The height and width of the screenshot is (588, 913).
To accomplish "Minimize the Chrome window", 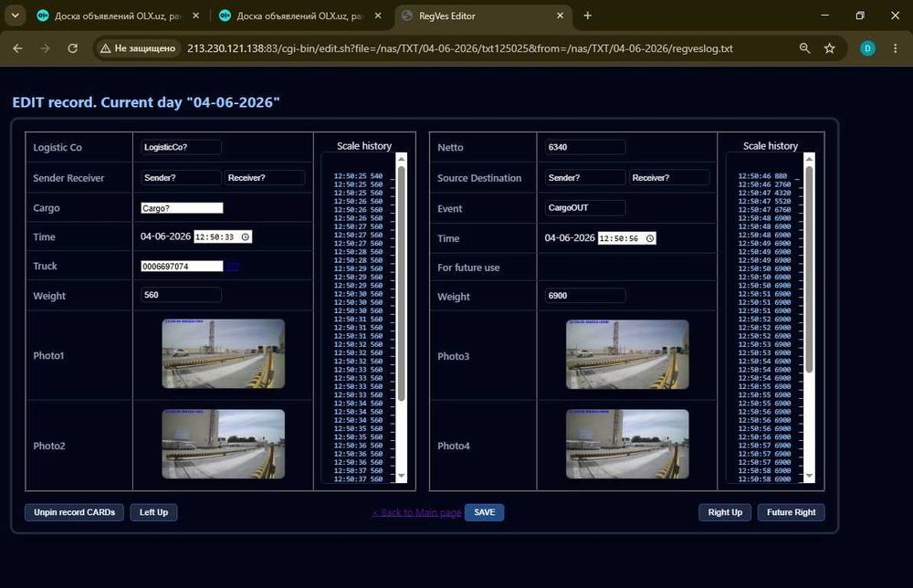I will [825, 16].
